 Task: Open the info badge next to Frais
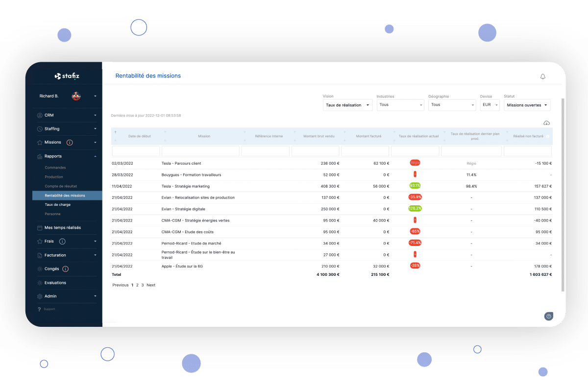click(x=62, y=242)
